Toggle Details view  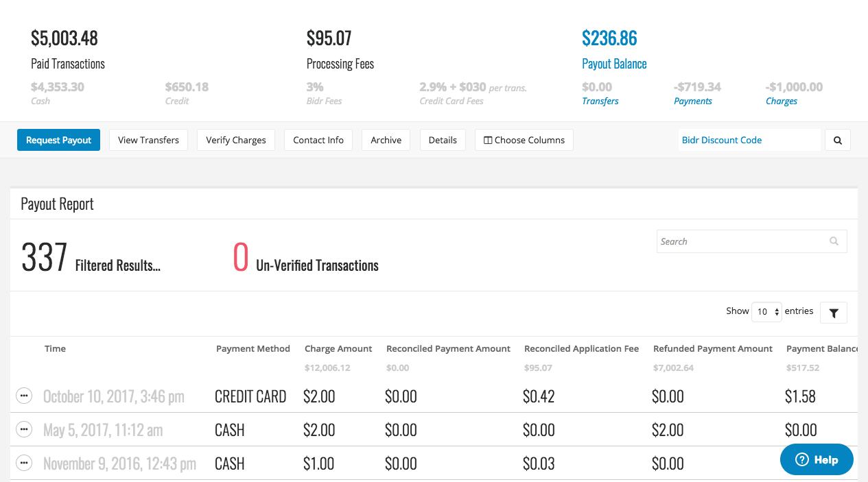pos(443,140)
